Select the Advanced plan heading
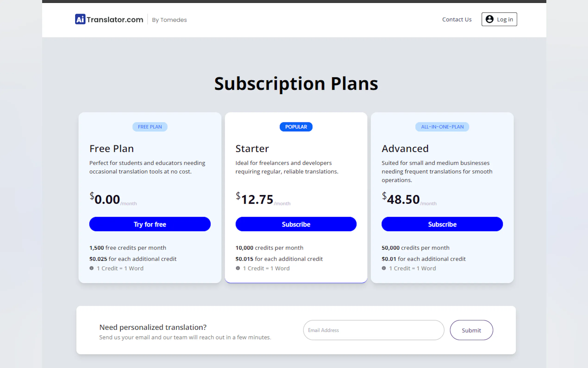588x368 pixels. [x=405, y=149]
